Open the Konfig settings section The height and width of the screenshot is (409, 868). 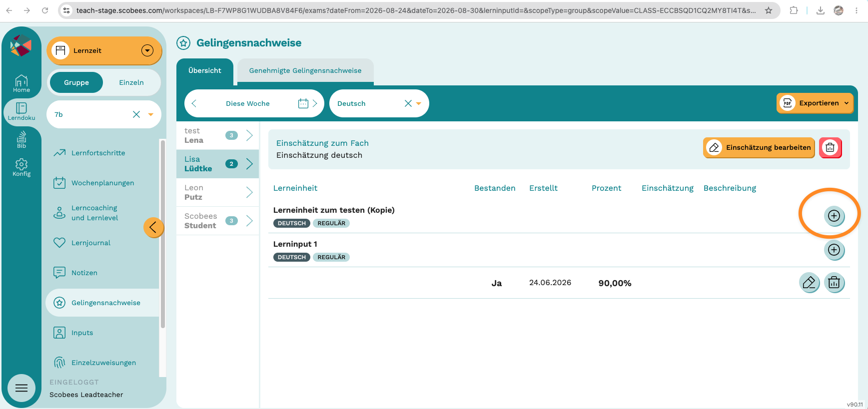tap(21, 167)
